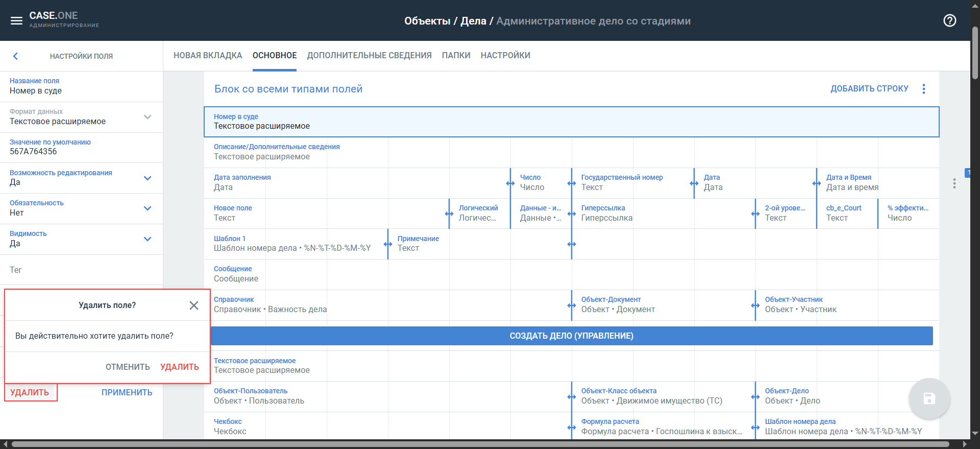The width and height of the screenshot is (980, 449).
Task: Click Добавить строку link
Action: 869,89
